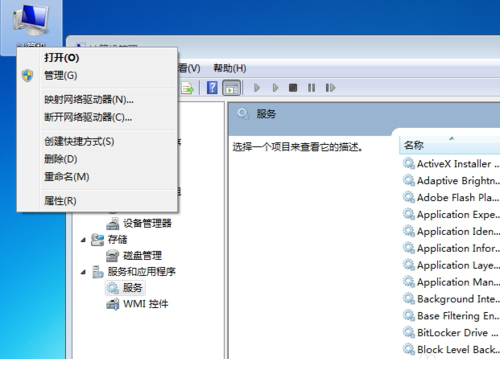Screen dimensions: 500x373
Task: Click the BitLocker Drive gear icon
Action: pyautogui.click(x=409, y=333)
